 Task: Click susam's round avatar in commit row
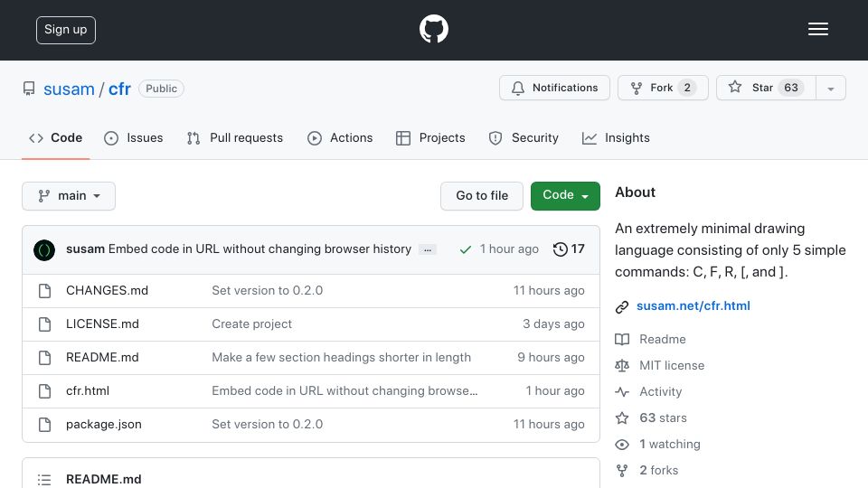click(44, 250)
